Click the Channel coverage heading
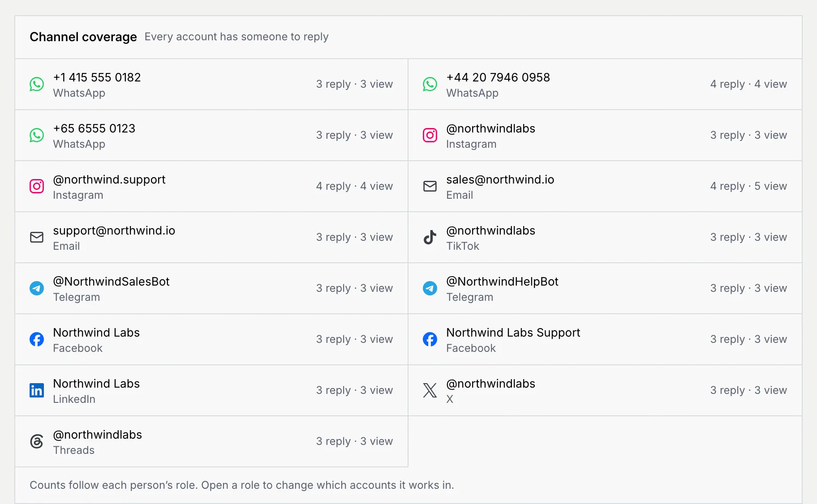This screenshot has height=504, width=817. pos(83,37)
